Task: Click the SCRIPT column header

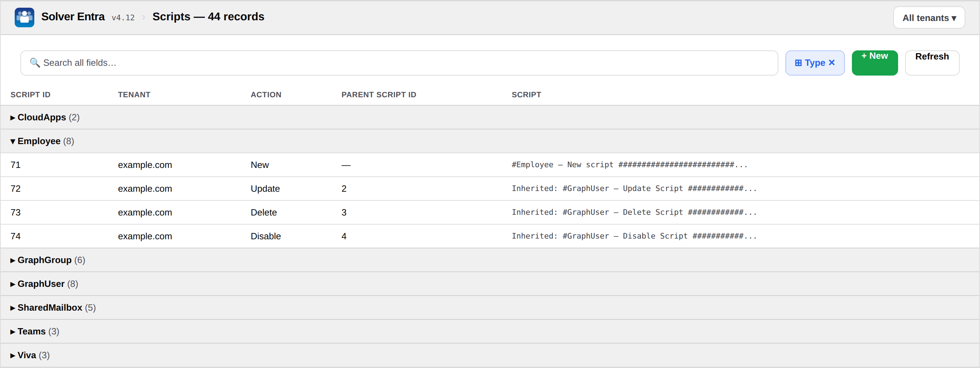Action: tap(526, 95)
